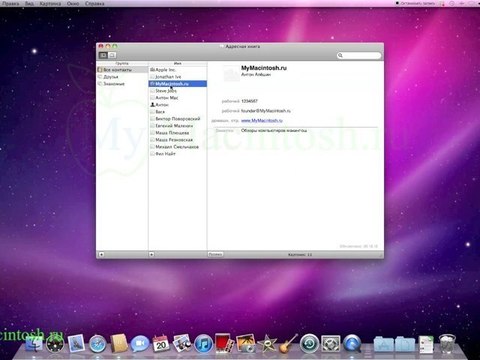Click the Address Book search field

(359, 55)
